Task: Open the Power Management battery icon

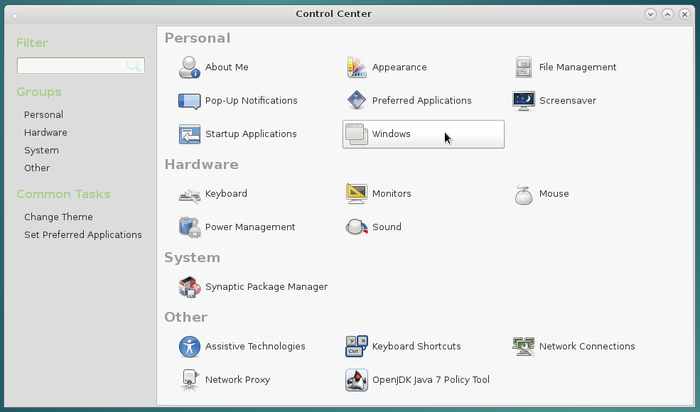Action: click(x=189, y=227)
